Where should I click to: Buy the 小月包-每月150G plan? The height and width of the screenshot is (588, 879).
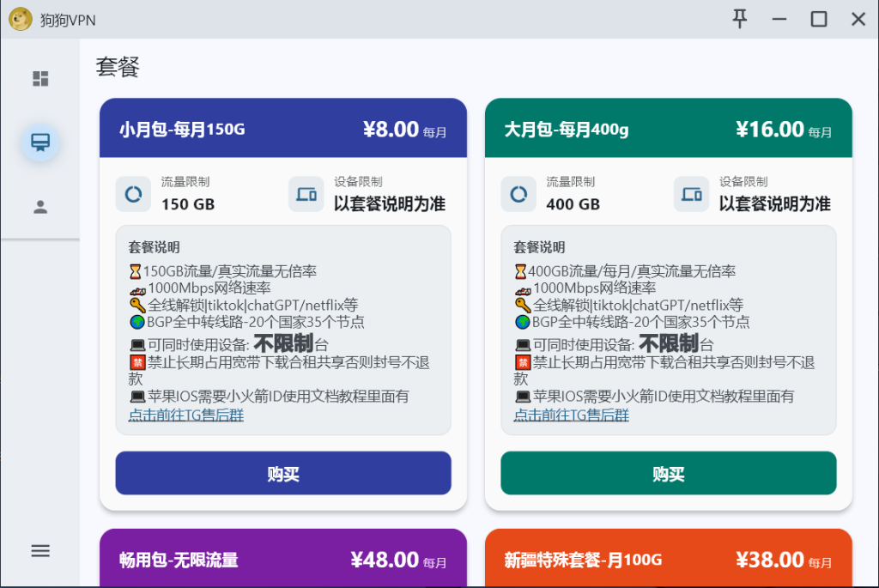283,473
